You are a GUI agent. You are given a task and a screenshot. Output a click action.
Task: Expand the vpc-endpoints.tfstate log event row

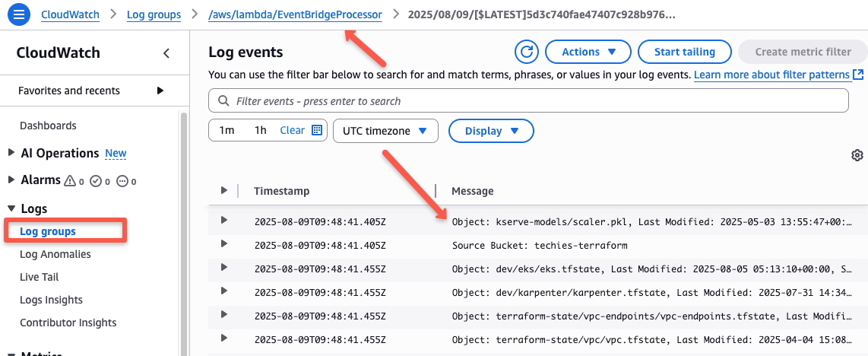coord(223,314)
